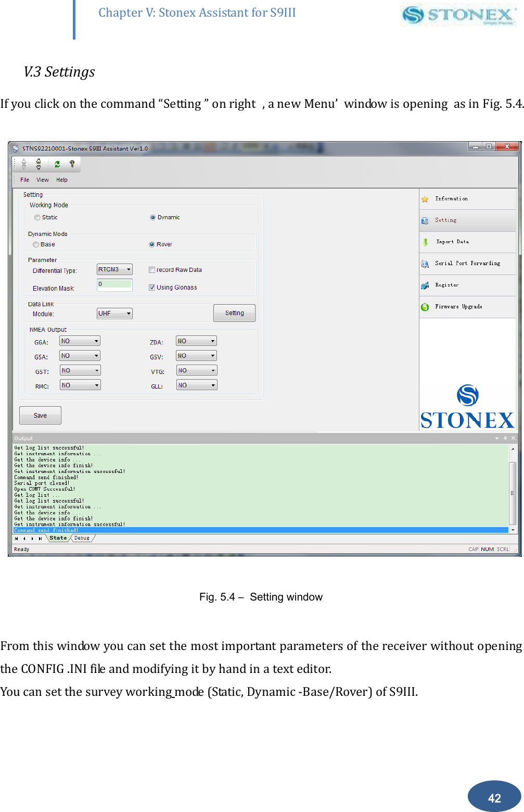Click the refresh icon in the toolbar
The image size is (524, 812).
pos(56,165)
